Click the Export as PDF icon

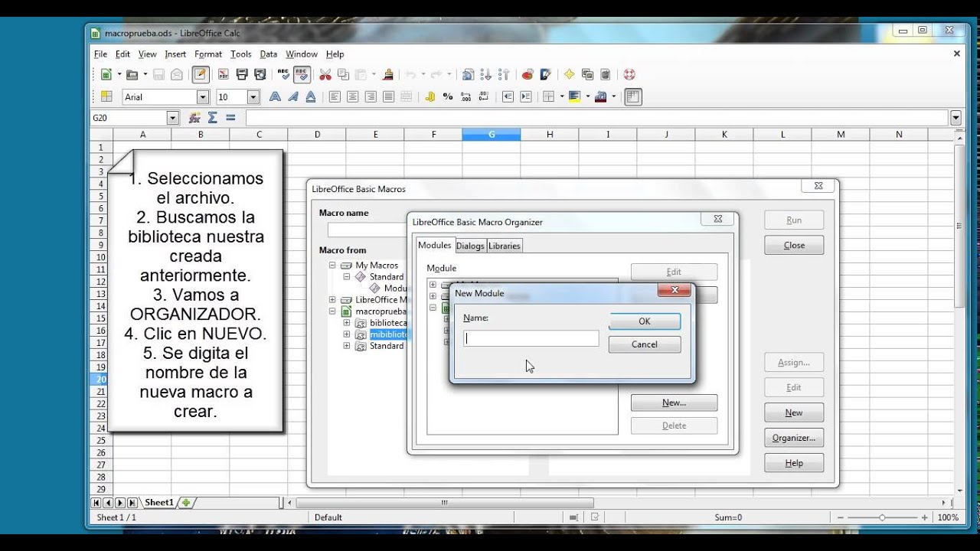pyautogui.click(x=224, y=74)
